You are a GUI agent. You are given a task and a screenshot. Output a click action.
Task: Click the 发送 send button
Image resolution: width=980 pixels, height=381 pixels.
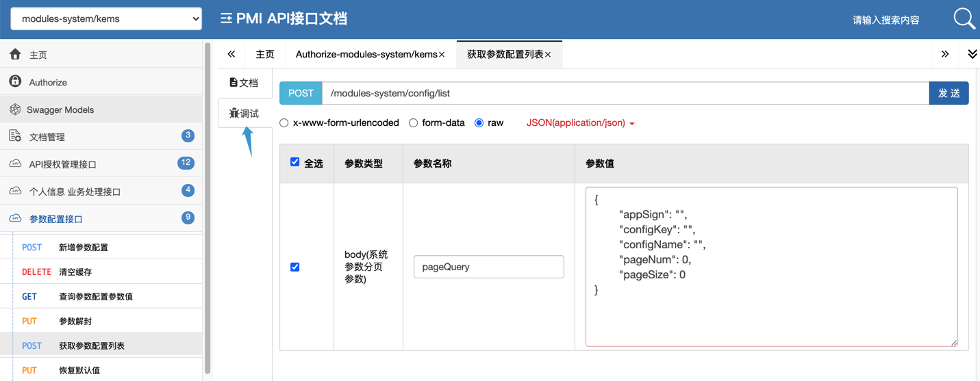point(948,93)
